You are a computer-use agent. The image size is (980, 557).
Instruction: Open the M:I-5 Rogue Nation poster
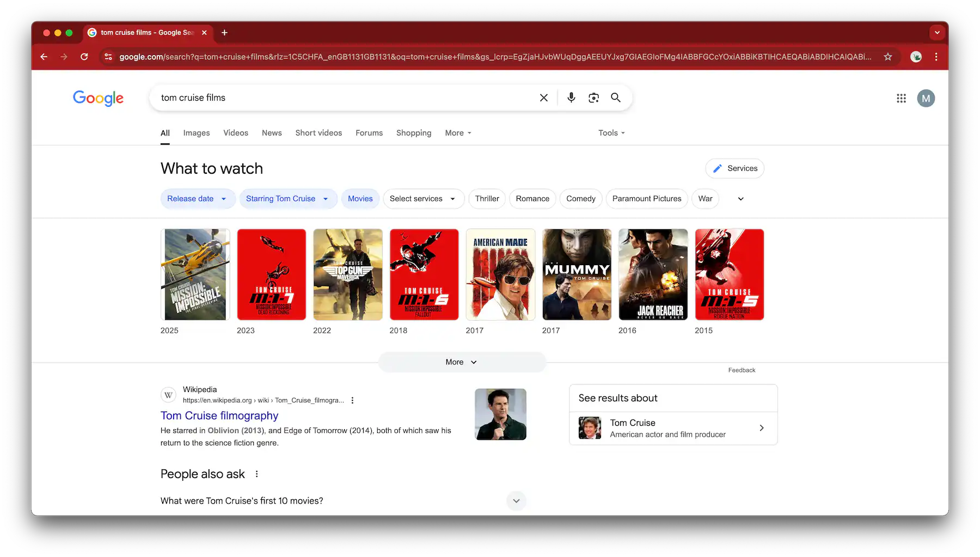[730, 274]
